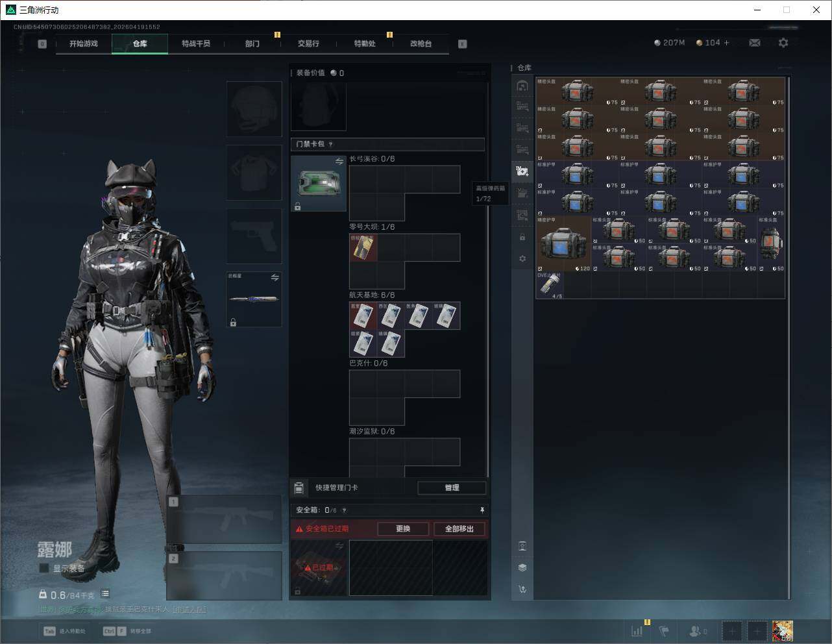Click the 航天基地: 6/6 label
Image resolution: width=832 pixels, height=644 pixels.
pos(372,295)
